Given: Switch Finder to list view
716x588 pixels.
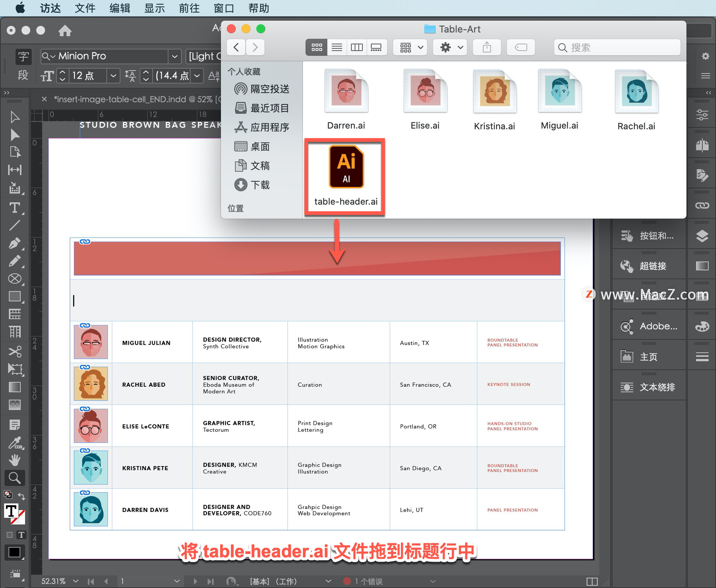Looking at the screenshot, I should [337, 47].
